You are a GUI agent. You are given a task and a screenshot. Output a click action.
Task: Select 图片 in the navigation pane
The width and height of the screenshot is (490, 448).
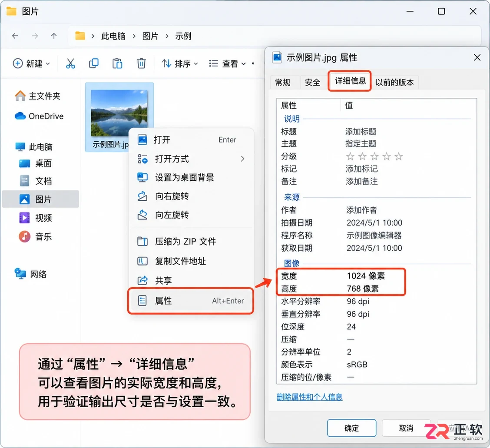(41, 199)
